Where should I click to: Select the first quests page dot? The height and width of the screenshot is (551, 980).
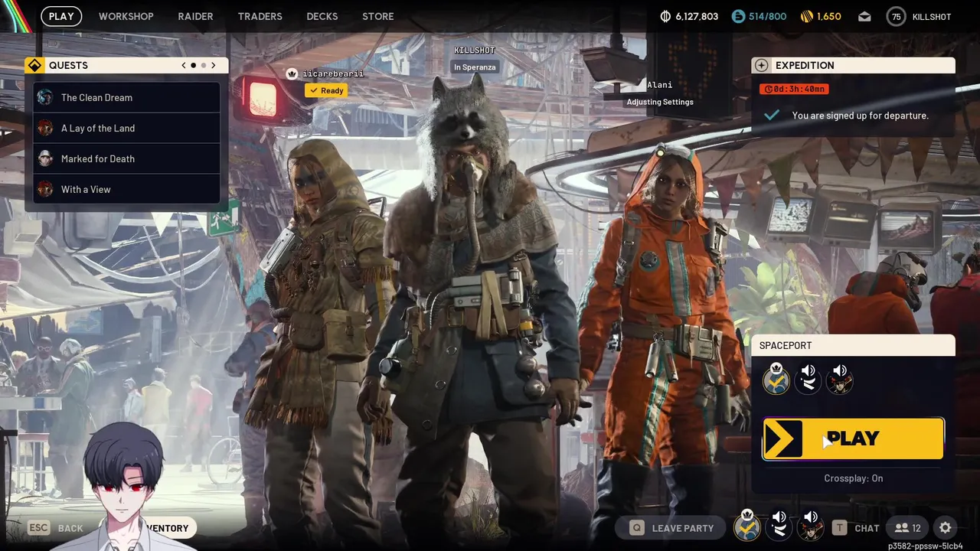tap(193, 65)
